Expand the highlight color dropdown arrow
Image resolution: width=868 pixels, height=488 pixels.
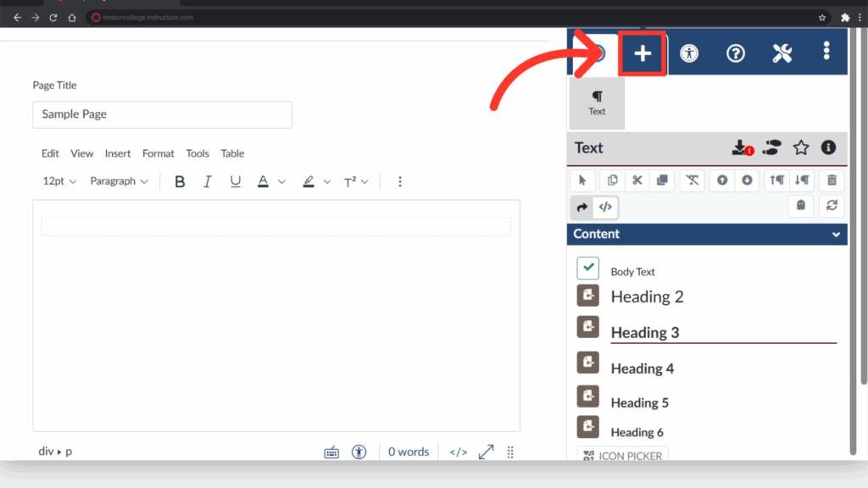[x=327, y=181]
